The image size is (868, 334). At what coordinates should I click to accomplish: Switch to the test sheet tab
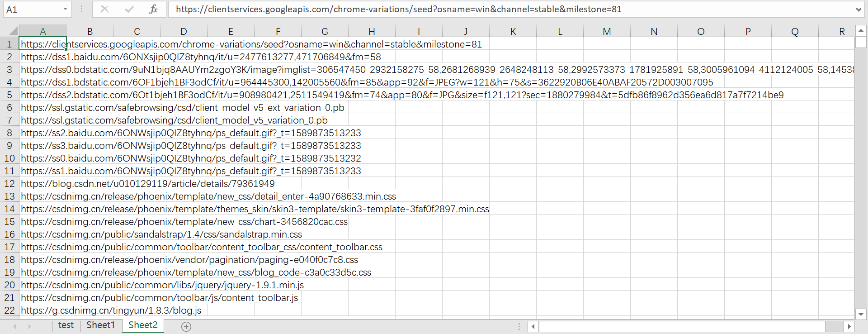pyautogui.click(x=66, y=325)
